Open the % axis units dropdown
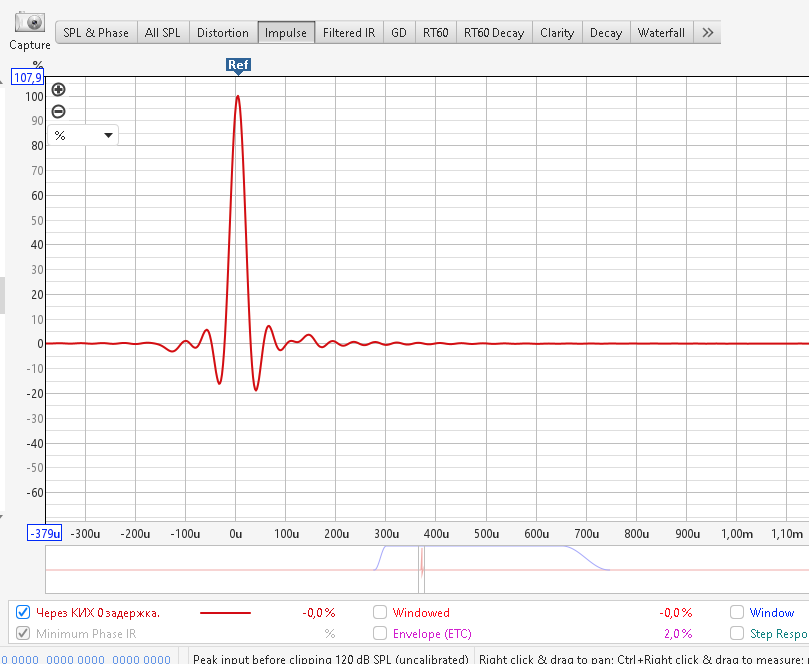Image resolution: width=809 pixels, height=664 pixels. pos(84,135)
